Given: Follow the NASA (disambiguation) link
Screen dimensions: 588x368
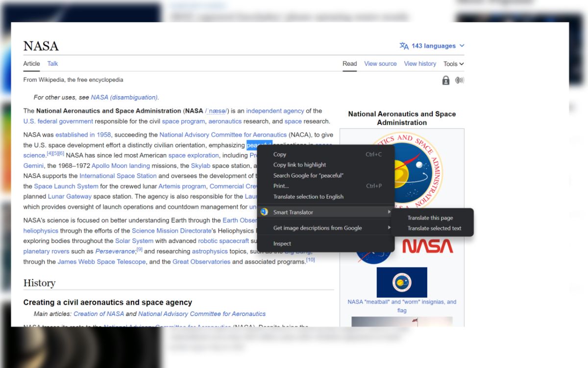Looking at the screenshot, I should click(124, 97).
